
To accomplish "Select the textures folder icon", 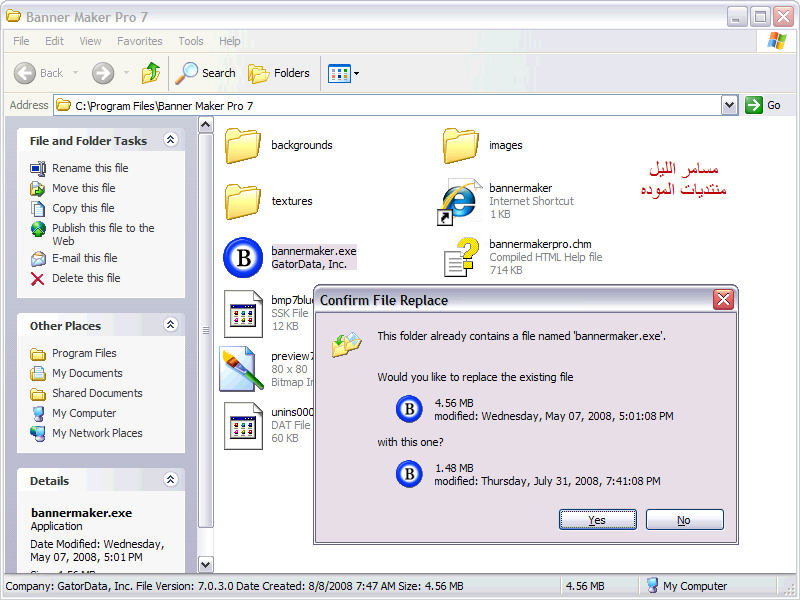I will coord(242,202).
